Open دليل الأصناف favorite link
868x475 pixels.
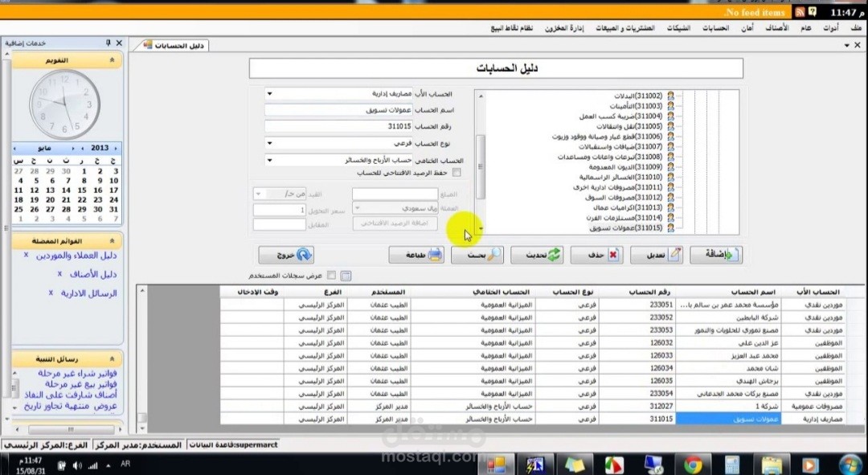pos(93,274)
